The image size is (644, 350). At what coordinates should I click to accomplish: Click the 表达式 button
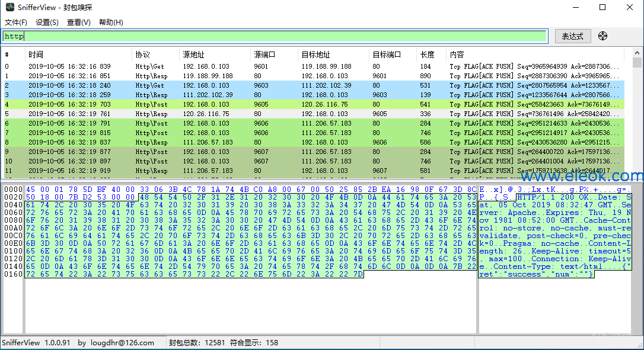coord(572,36)
